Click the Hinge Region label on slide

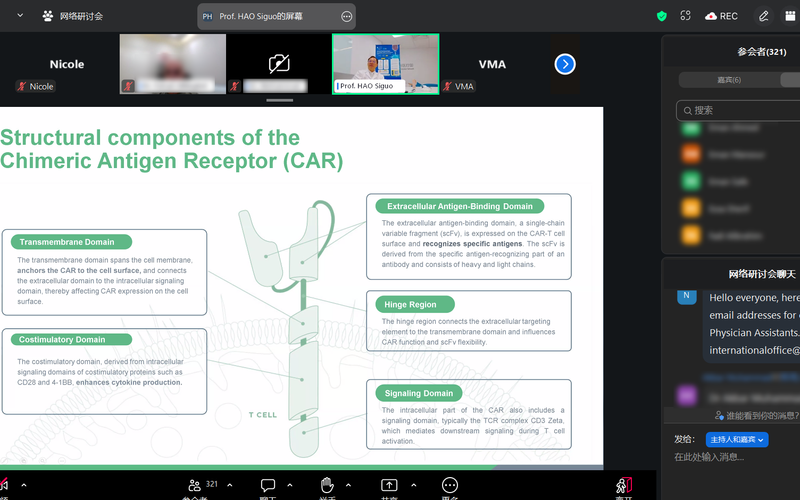415,304
